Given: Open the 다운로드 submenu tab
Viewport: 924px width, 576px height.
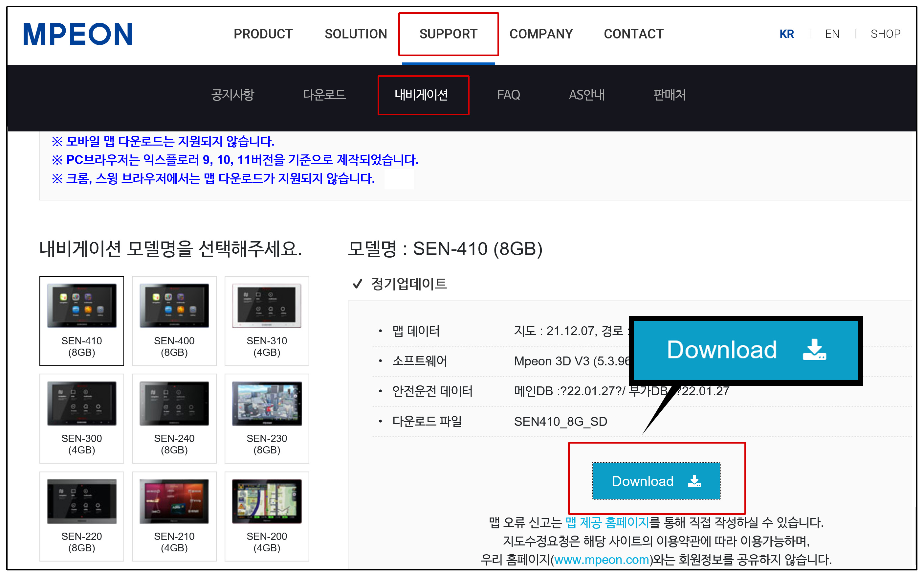Looking at the screenshot, I should pos(324,95).
